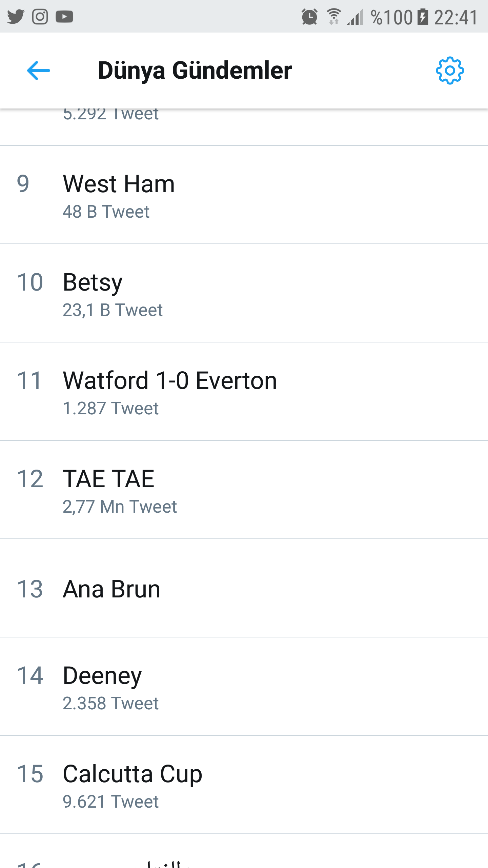
Task: Open trends settings gear icon
Action: [450, 71]
